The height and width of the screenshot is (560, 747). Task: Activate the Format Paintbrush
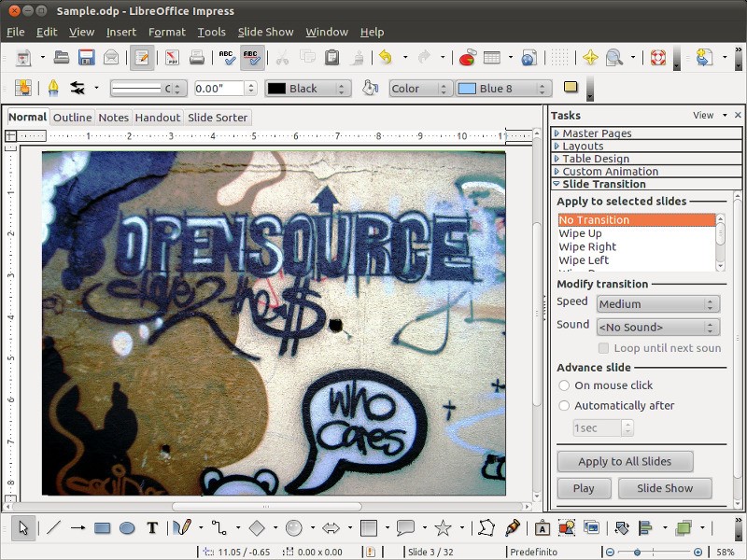(x=356, y=57)
